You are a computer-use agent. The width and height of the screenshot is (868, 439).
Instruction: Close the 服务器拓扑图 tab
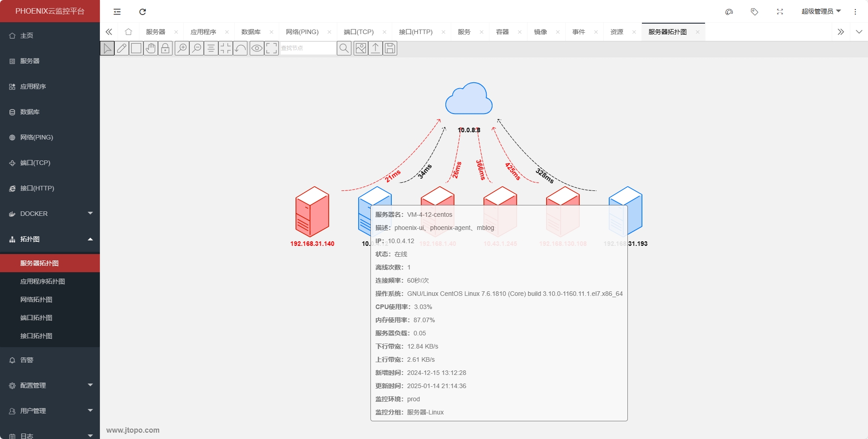tap(698, 32)
